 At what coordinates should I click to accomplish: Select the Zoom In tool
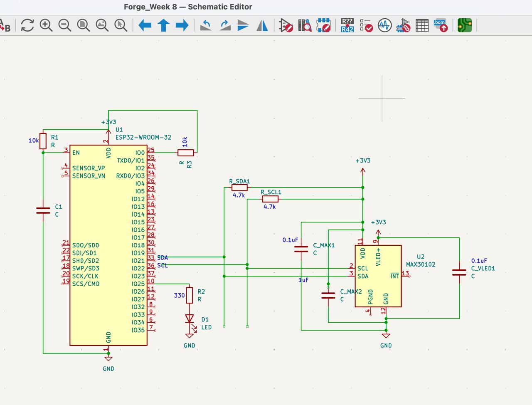point(46,25)
